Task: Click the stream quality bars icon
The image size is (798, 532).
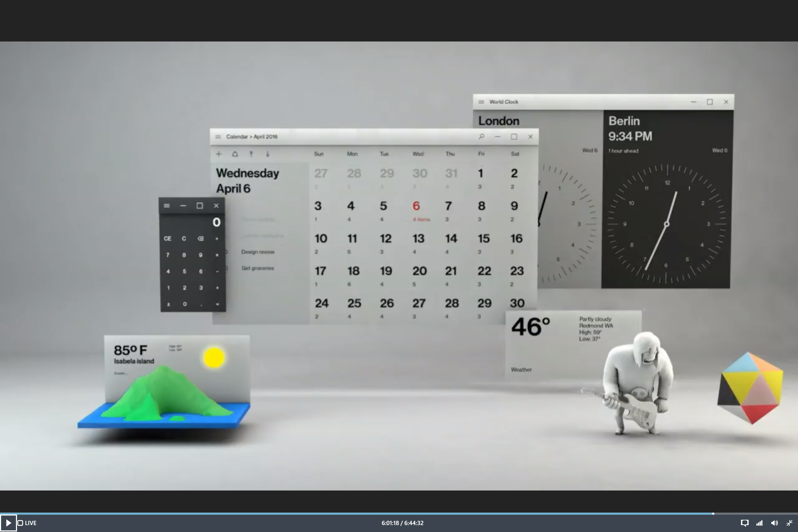Action: (760, 523)
